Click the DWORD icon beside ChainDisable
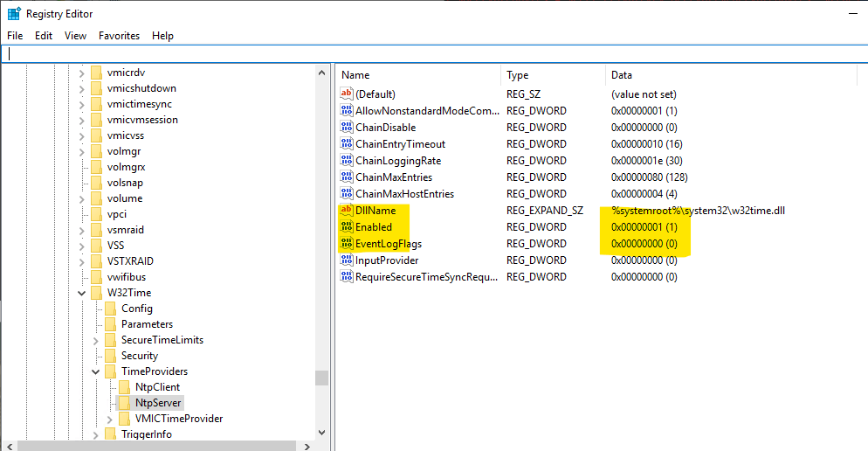Screen dimensions: 868x451 tap(347, 128)
